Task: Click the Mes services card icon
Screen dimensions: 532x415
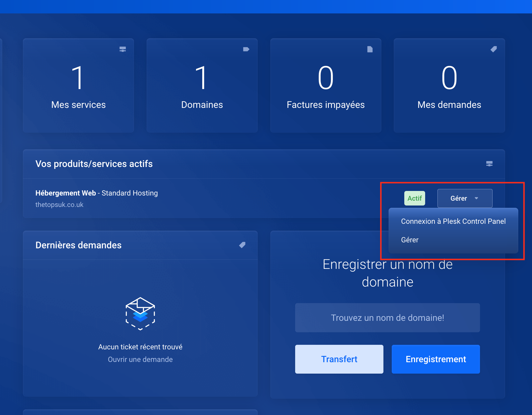Action: click(123, 49)
